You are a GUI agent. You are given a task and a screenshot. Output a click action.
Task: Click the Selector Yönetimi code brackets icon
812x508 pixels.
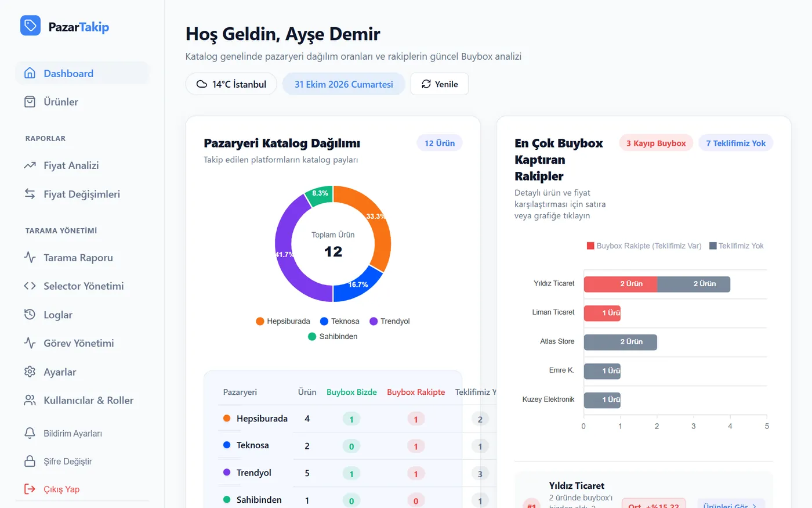tap(30, 286)
